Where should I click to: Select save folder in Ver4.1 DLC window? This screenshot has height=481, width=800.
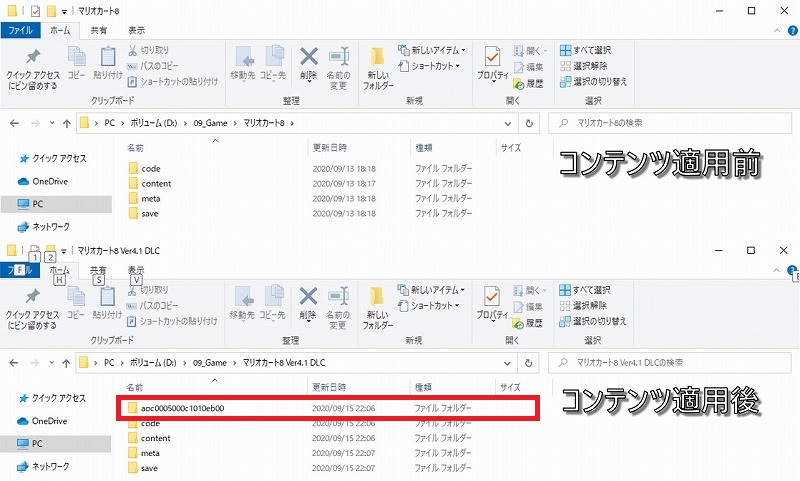click(143, 468)
